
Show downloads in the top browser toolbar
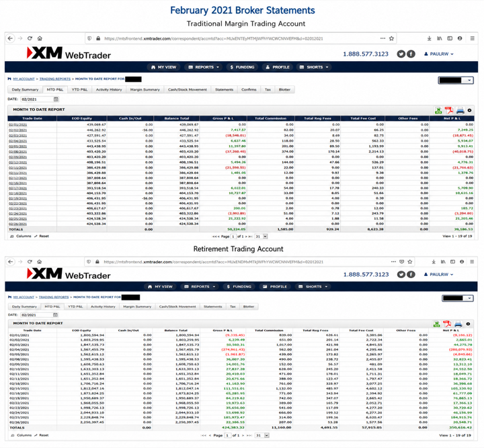click(x=429, y=38)
